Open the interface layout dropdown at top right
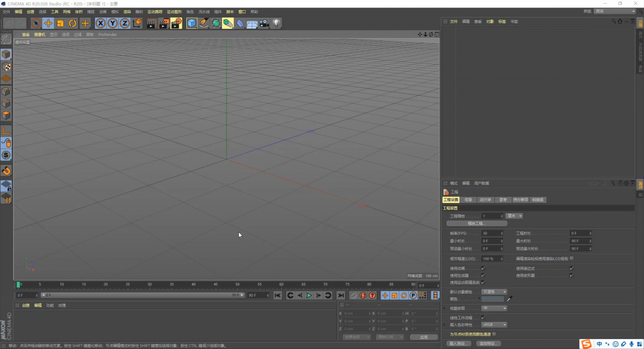 (615, 11)
